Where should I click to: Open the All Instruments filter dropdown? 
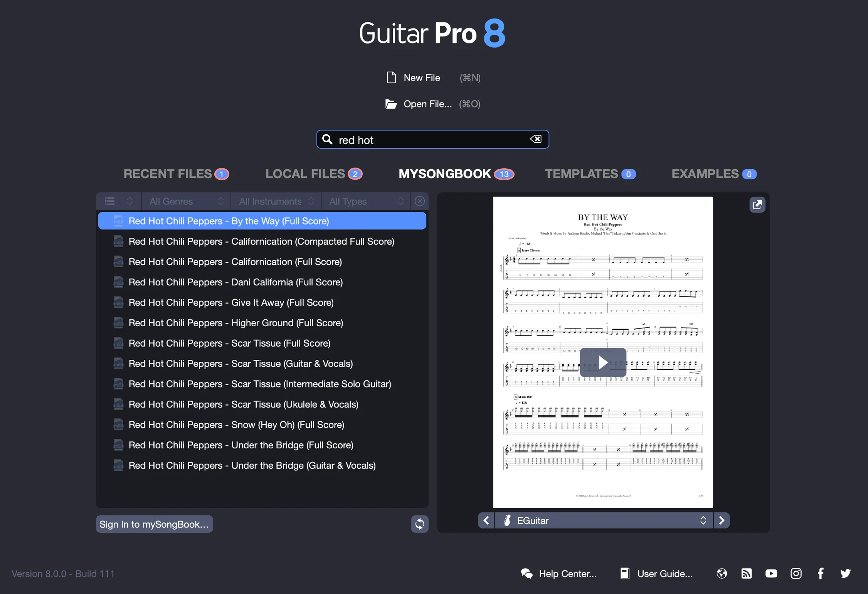(x=276, y=201)
